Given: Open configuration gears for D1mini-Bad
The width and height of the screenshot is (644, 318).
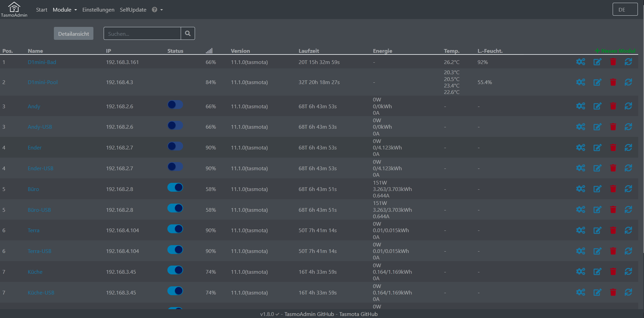Looking at the screenshot, I should (581, 62).
